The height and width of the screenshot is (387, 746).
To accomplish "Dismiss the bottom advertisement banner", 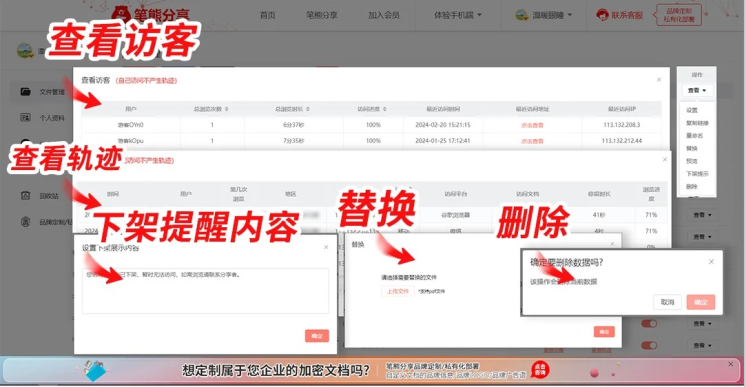I will [731, 364].
